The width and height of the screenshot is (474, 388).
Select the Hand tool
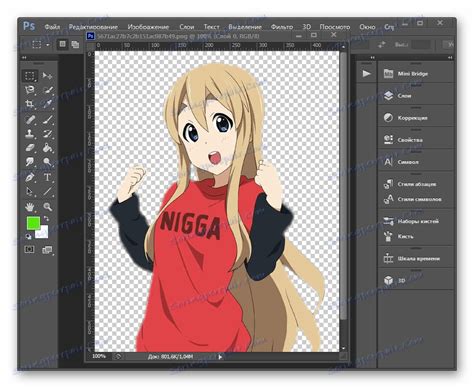[x=30, y=207]
